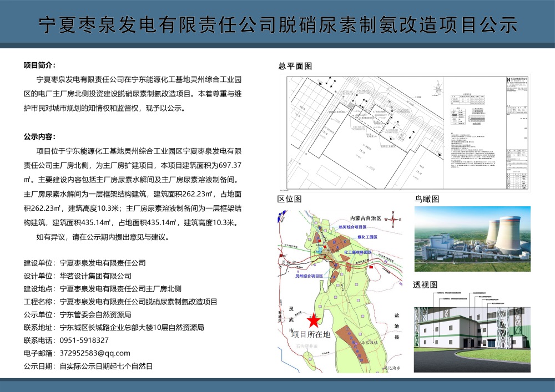Click the email address 372952583@qq.com
The width and height of the screenshot is (555, 392).
[95, 353]
